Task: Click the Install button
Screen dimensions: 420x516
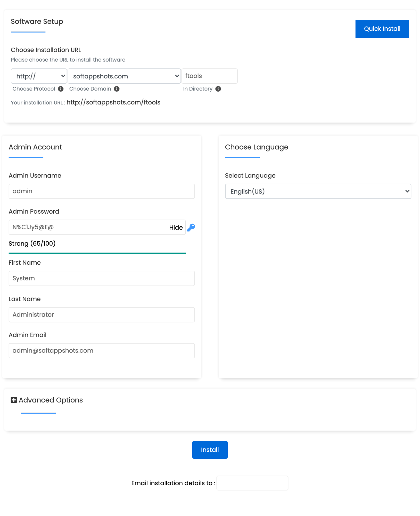Action: [210, 450]
